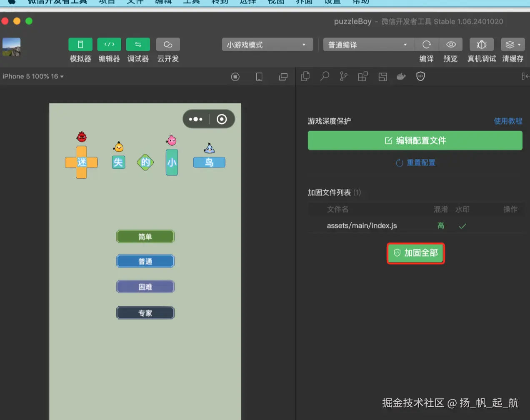This screenshot has height=420, width=530.
Task: Click the 混淆 column header
Action: click(441, 209)
